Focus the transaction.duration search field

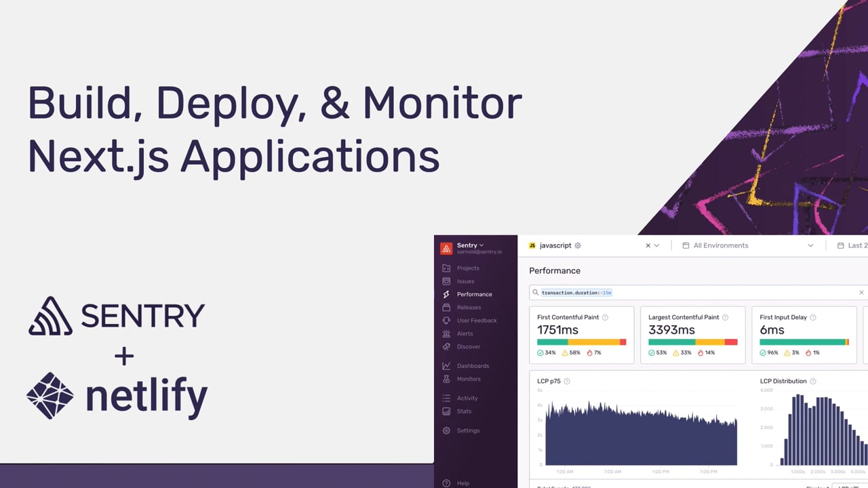pos(698,293)
